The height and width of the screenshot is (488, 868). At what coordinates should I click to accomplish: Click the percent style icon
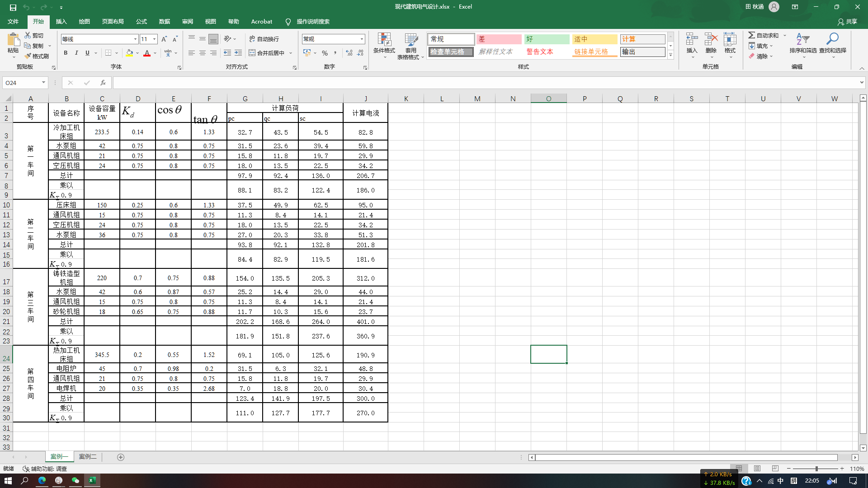point(325,53)
